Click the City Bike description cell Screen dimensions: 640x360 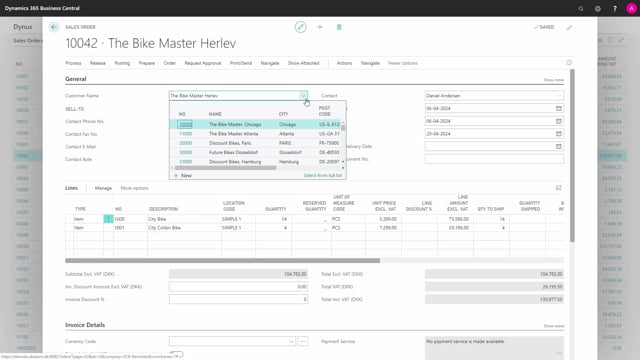[x=184, y=219]
